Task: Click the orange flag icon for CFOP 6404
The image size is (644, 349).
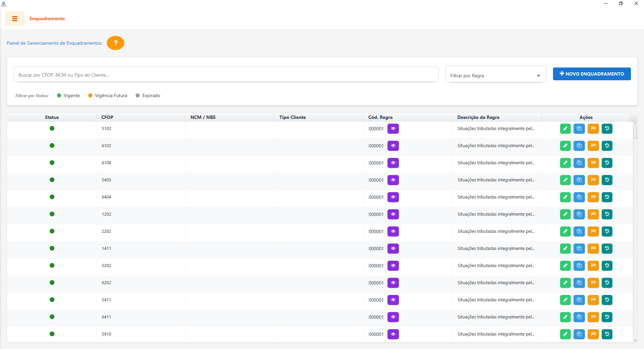Action: (593, 197)
